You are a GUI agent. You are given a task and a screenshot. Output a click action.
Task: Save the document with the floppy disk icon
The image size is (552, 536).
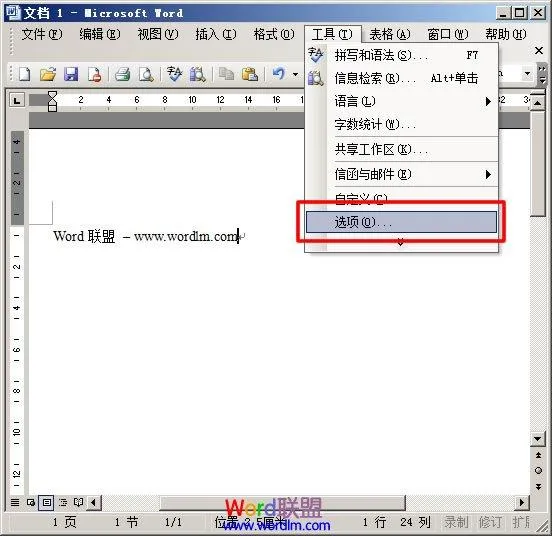pos(71,74)
